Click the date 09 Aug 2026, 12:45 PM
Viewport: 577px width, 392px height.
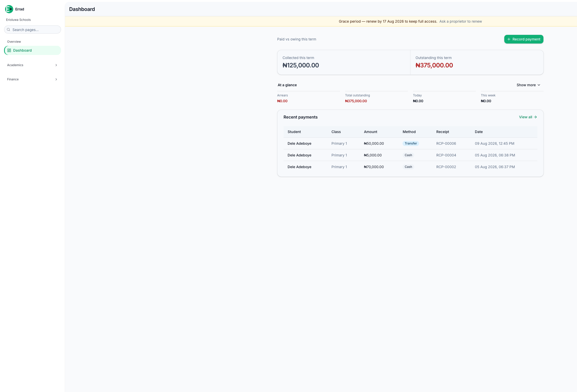494,143
